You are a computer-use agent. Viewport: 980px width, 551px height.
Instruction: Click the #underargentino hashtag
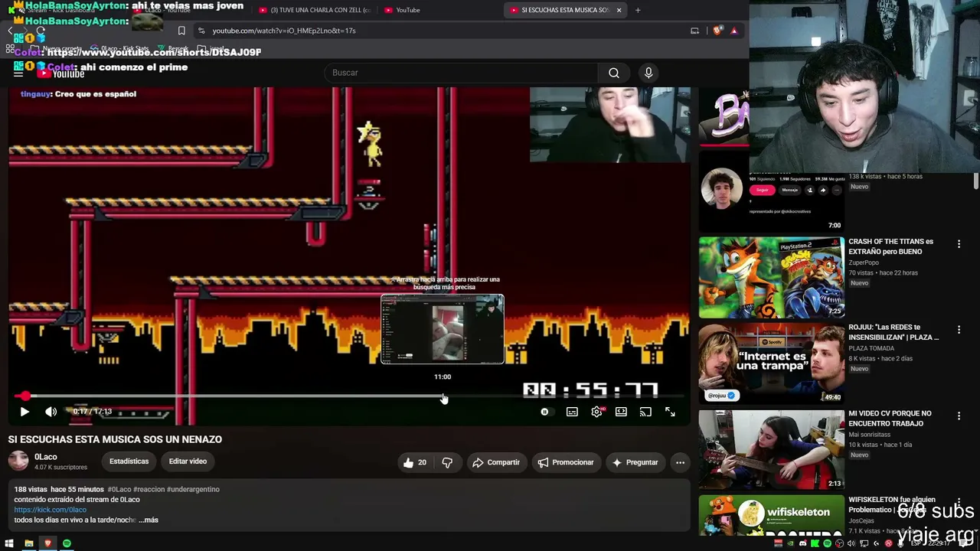(x=193, y=489)
